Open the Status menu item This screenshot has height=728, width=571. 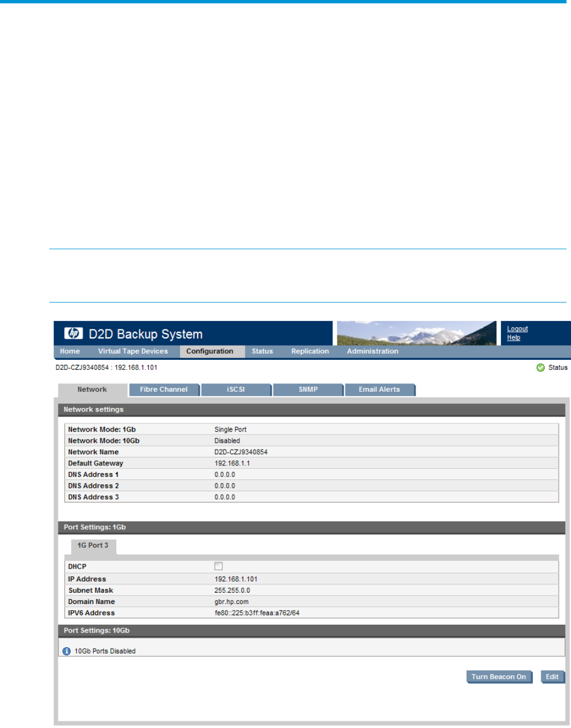coord(262,351)
